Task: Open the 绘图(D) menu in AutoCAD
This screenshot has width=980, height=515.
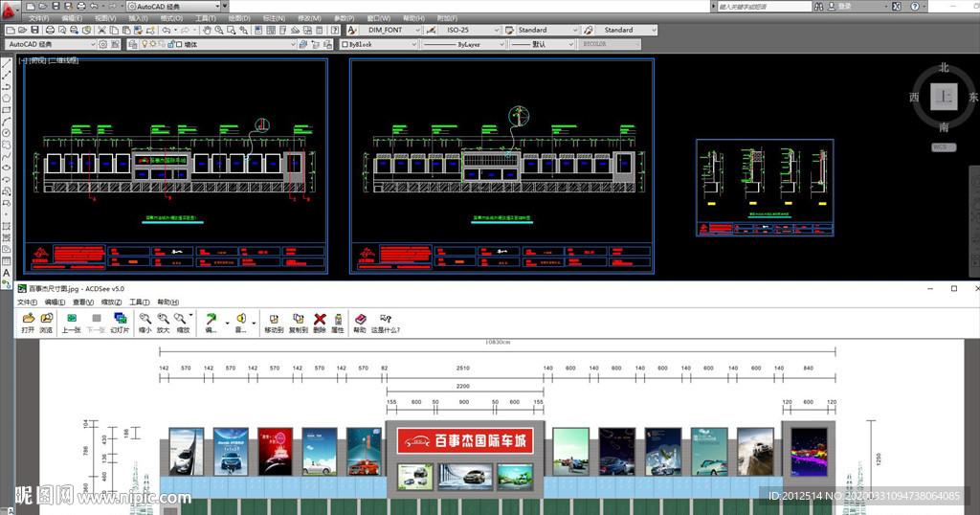Action: (x=240, y=18)
